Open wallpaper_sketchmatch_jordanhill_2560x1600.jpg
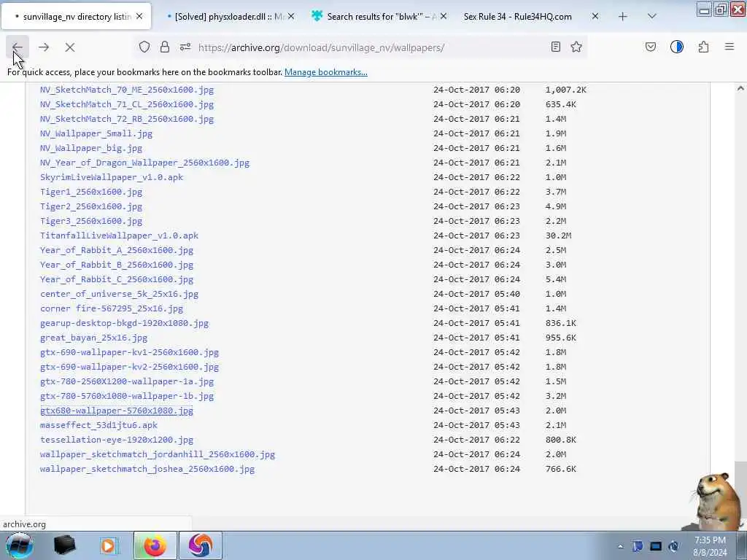The height and width of the screenshot is (560, 747). click(x=158, y=454)
